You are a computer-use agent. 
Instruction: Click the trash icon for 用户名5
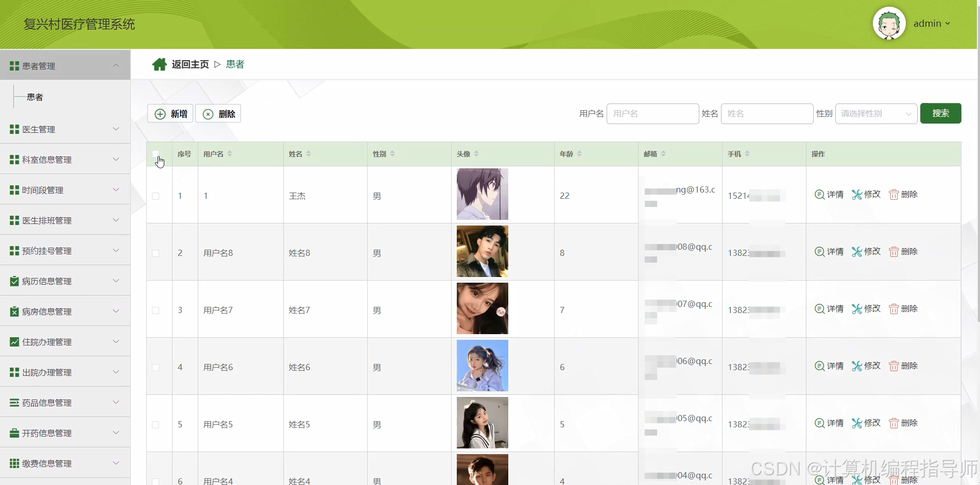point(893,423)
